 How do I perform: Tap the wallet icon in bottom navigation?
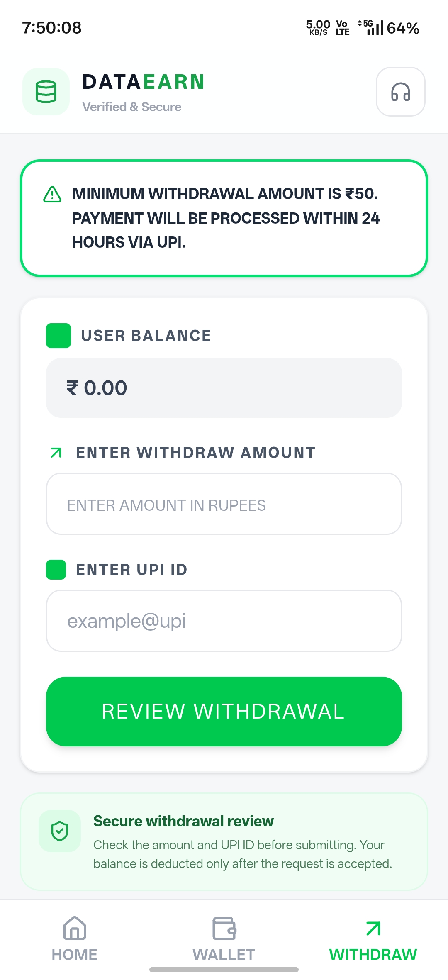[x=224, y=928]
